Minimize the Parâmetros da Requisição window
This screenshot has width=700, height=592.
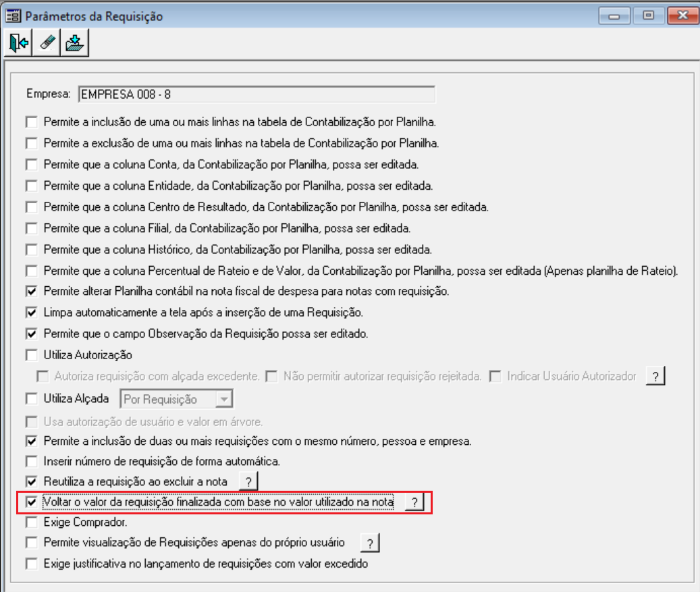click(614, 16)
